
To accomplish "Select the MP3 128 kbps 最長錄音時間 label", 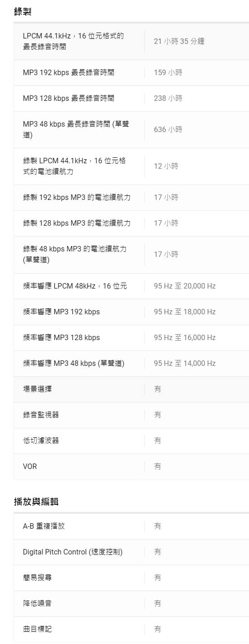I will click(69, 98).
